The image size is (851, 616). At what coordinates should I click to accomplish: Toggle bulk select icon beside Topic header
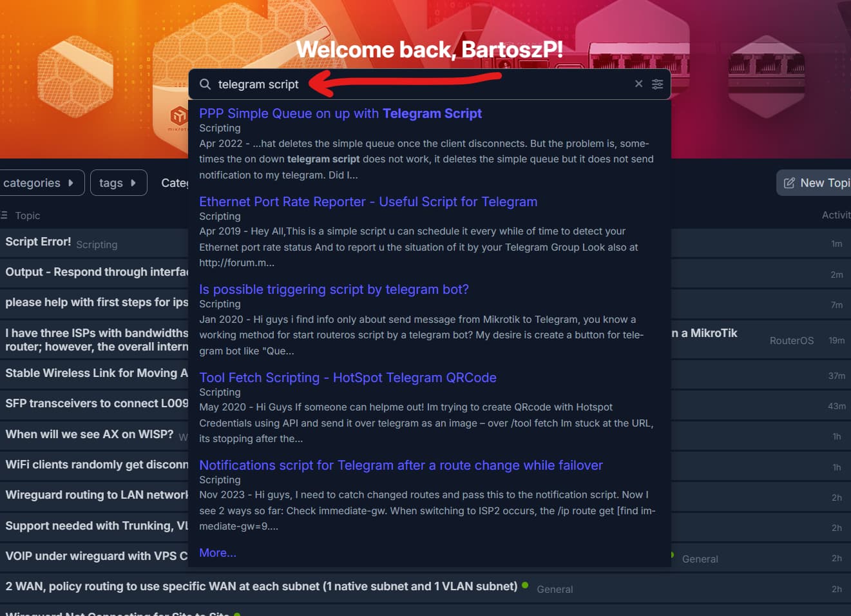[5, 215]
